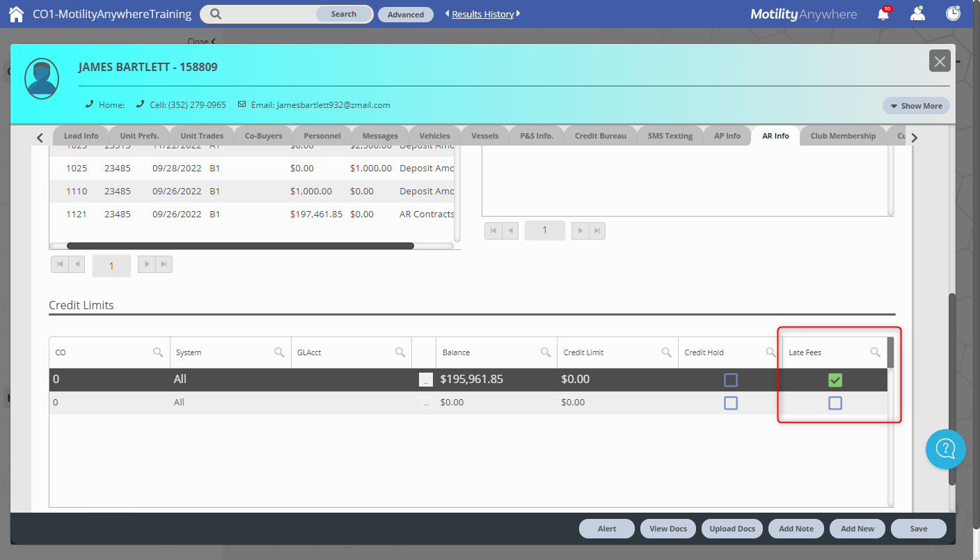Go to the last page of the transactions grid

pos(164,264)
